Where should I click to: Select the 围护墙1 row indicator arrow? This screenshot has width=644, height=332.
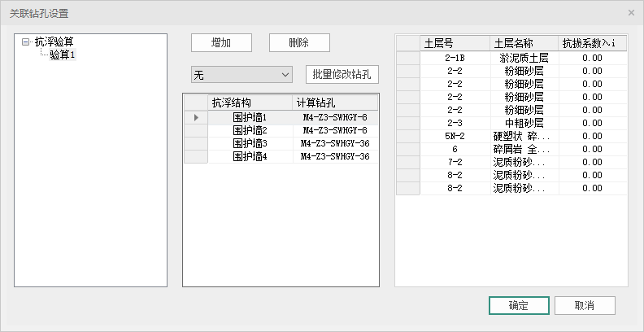pyautogui.click(x=195, y=118)
